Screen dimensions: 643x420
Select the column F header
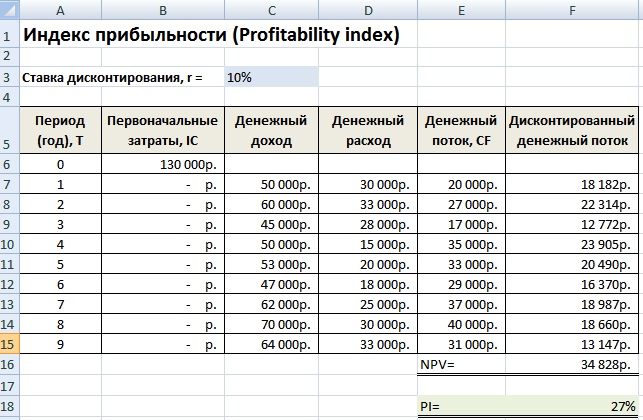click(x=573, y=10)
